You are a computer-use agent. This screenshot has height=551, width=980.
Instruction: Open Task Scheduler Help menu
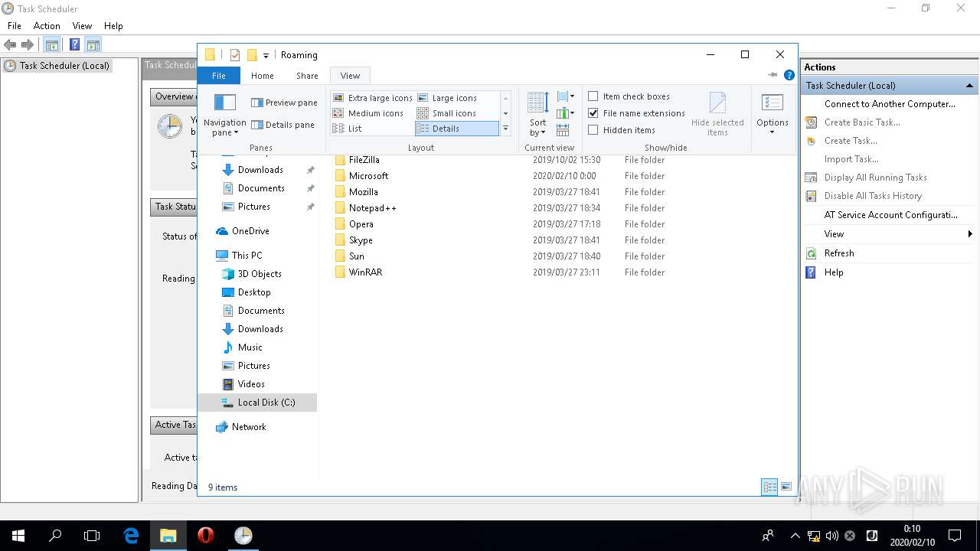(113, 26)
